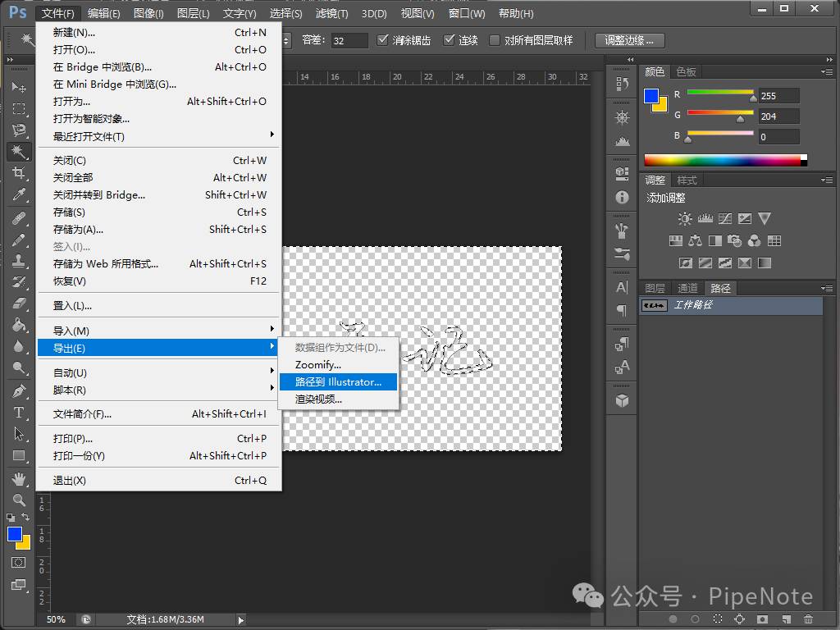Viewport: 840px width, 630px height.
Task: Select the Path Selection arrow tool
Action: click(19, 433)
